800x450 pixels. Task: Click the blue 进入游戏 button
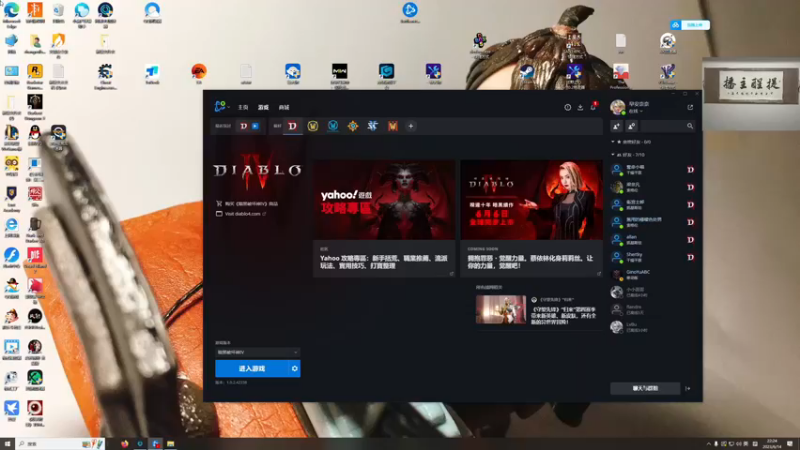[x=252, y=368]
